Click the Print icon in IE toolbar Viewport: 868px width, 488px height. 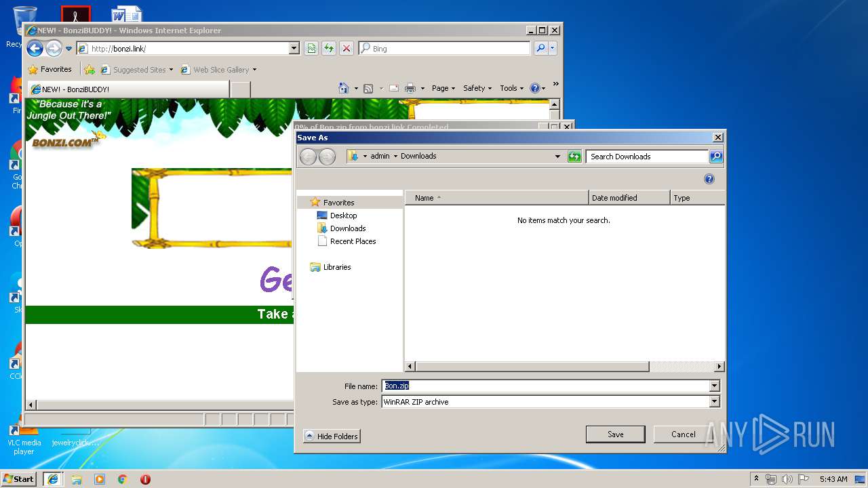click(410, 88)
